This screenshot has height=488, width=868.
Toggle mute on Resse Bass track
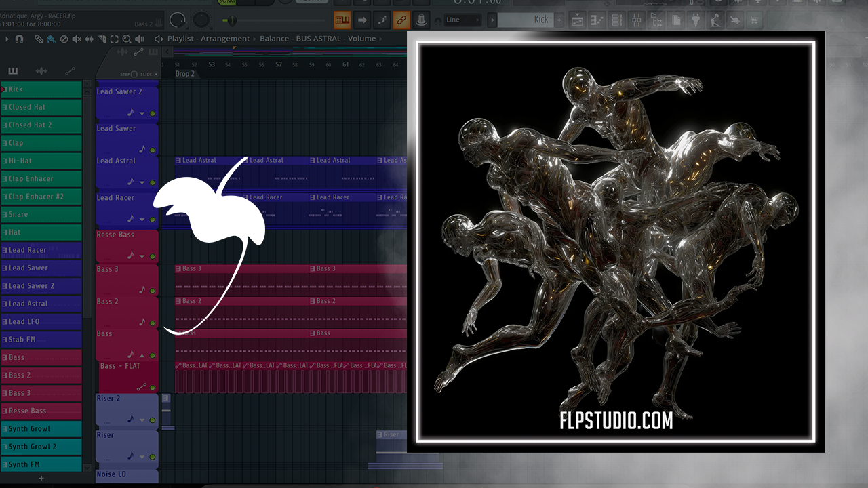[153, 256]
